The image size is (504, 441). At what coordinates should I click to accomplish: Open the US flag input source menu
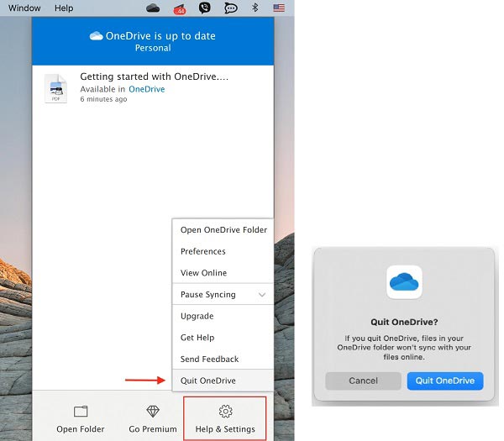click(x=279, y=8)
